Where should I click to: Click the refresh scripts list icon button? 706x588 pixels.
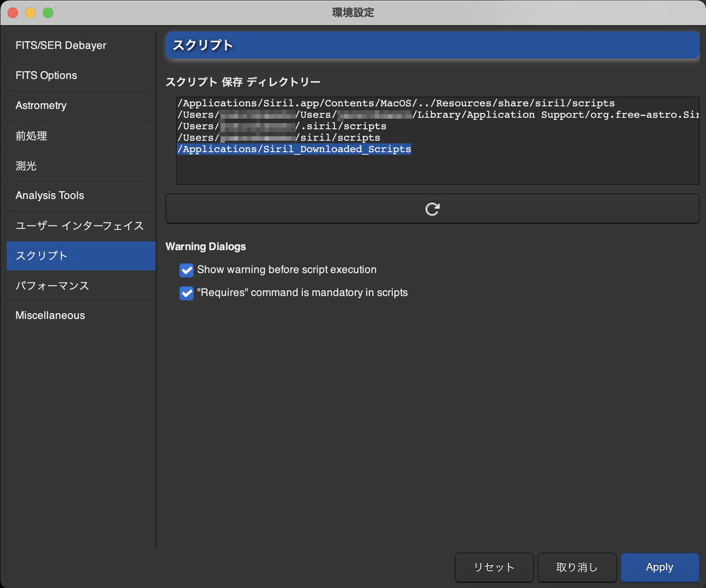click(432, 209)
